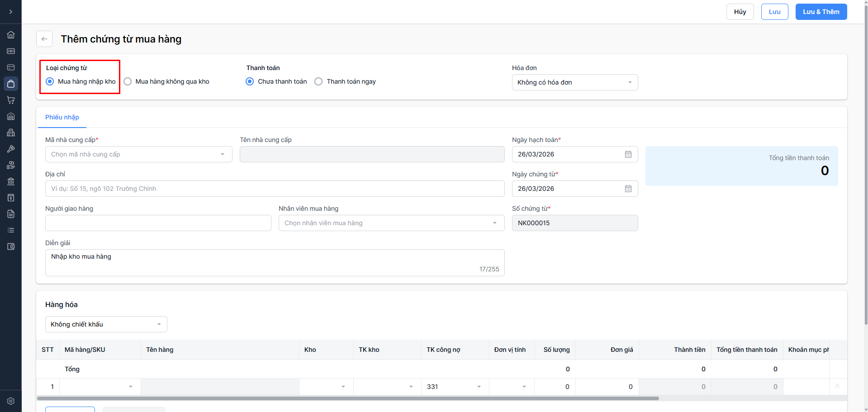The width and height of the screenshot is (868, 412).
Task: Expand 'Chọn mã nhà cung cấp' dropdown
Action: pyautogui.click(x=138, y=154)
